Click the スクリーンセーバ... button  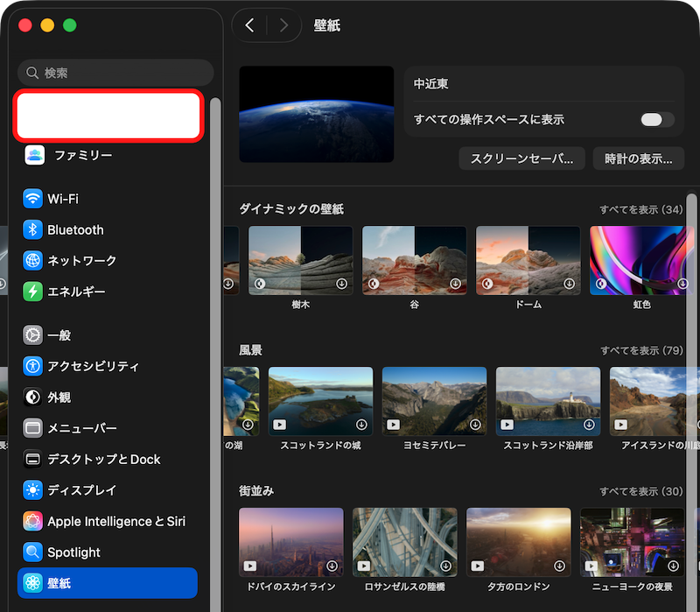pos(521,158)
